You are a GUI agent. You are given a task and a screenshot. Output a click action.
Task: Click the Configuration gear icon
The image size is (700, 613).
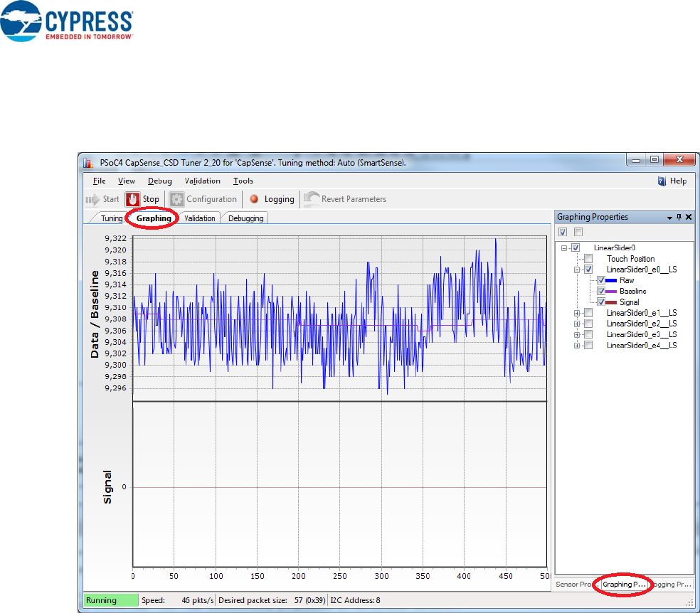[x=176, y=200]
